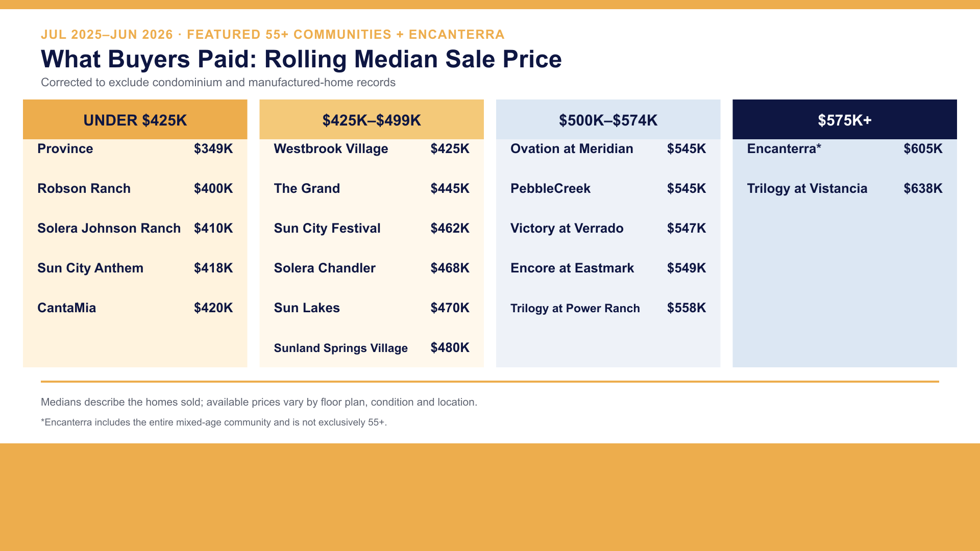Image resolution: width=980 pixels, height=551 pixels.
Task: Click The Grand community name
Action: [x=307, y=189]
